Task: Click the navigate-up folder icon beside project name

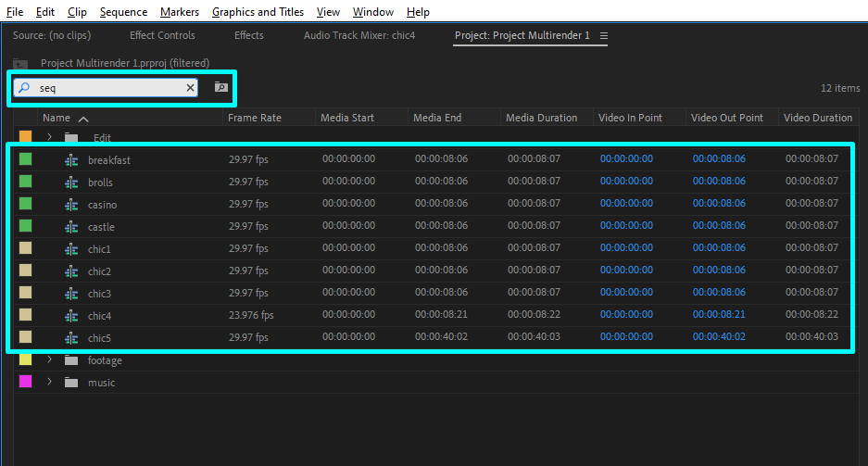Action: pos(20,63)
